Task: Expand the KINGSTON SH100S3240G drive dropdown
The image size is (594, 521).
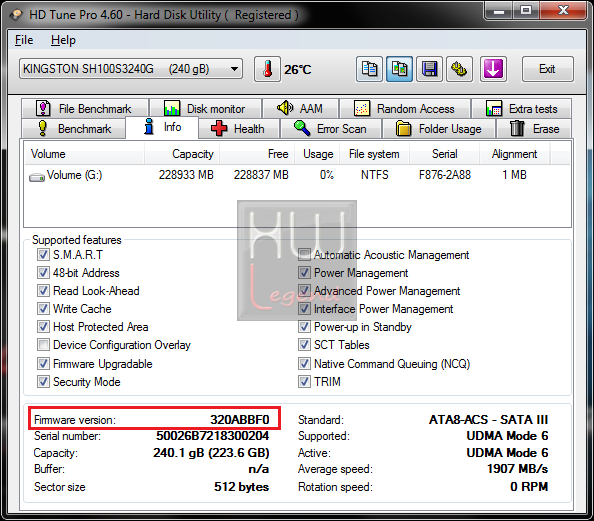Action: point(131,69)
